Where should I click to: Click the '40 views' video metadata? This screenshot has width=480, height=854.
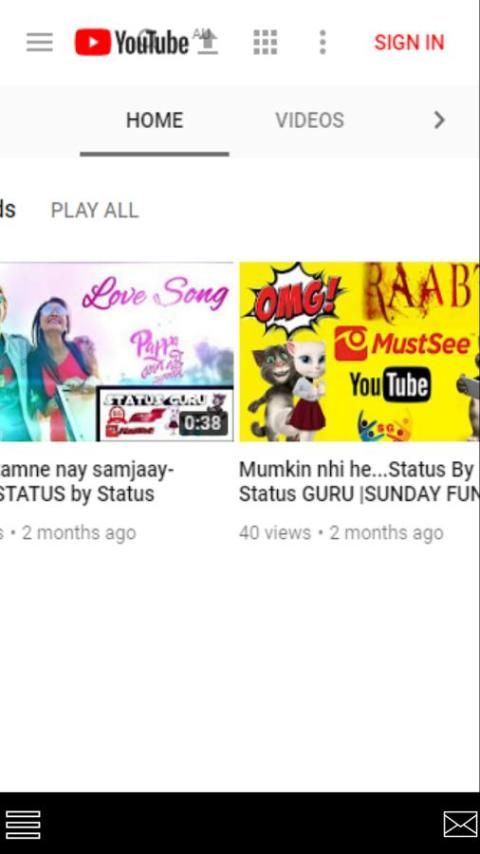point(275,533)
